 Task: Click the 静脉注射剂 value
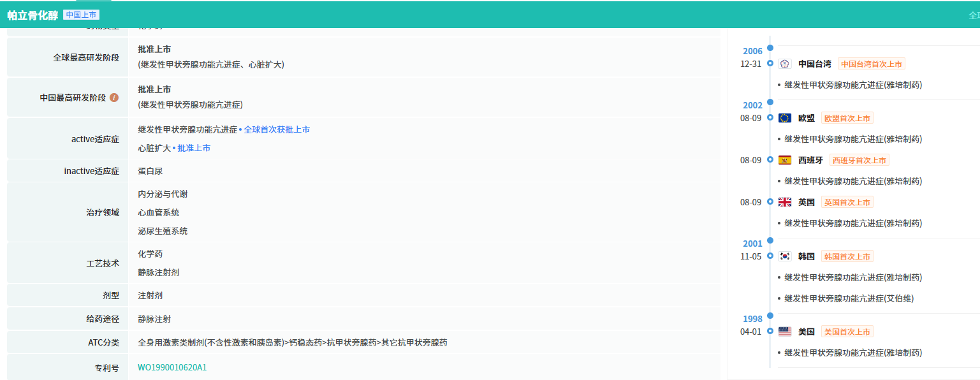pyautogui.click(x=159, y=272)
